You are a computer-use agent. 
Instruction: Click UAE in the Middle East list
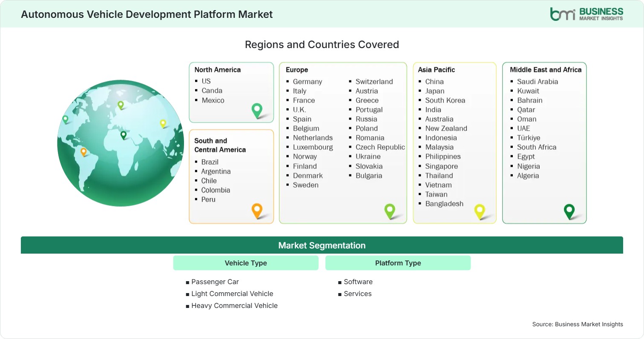pos(523,128)
